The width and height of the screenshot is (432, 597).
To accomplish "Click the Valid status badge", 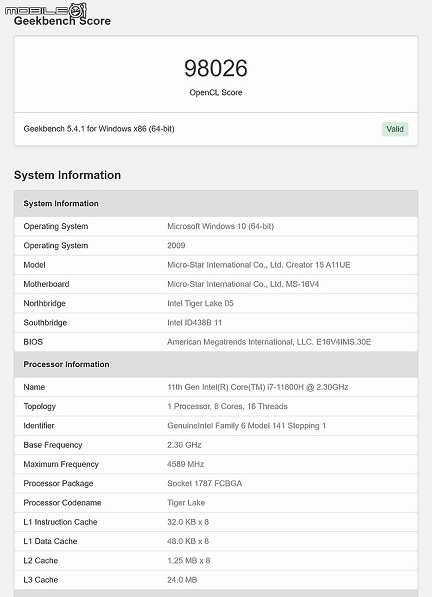I will (x=395, y=129).
